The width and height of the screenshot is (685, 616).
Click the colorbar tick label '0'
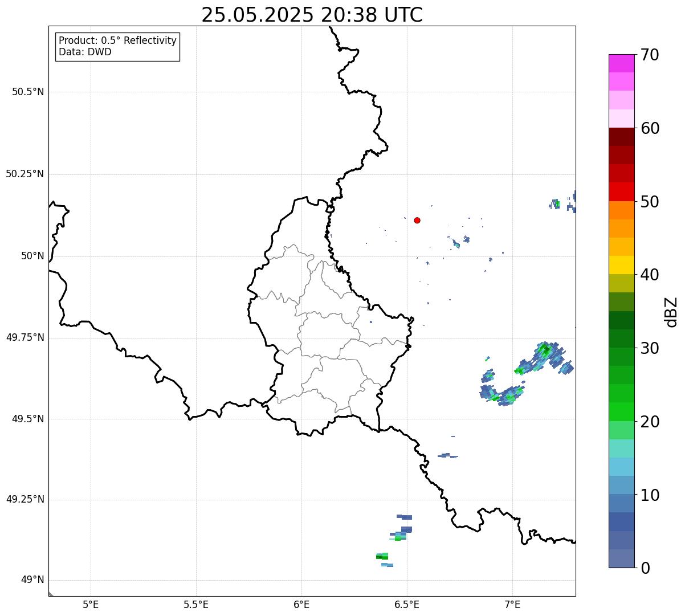click(645, 568)
